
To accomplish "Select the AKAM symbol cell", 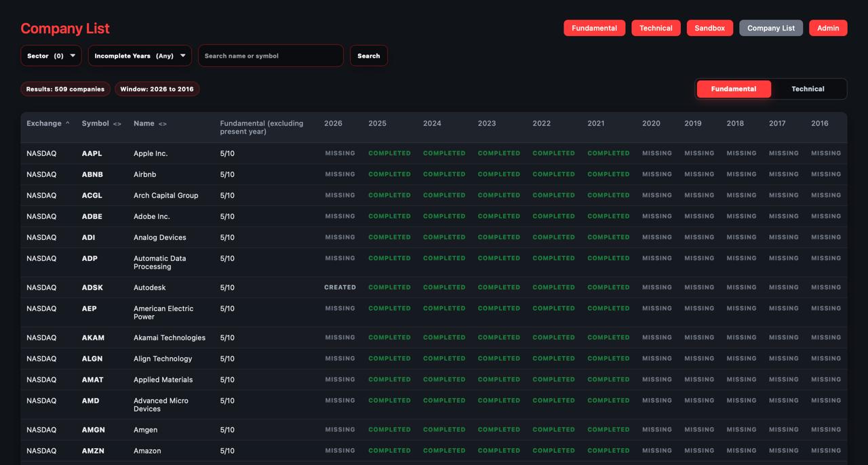I will pyautogui.click(x=93, y=338).
